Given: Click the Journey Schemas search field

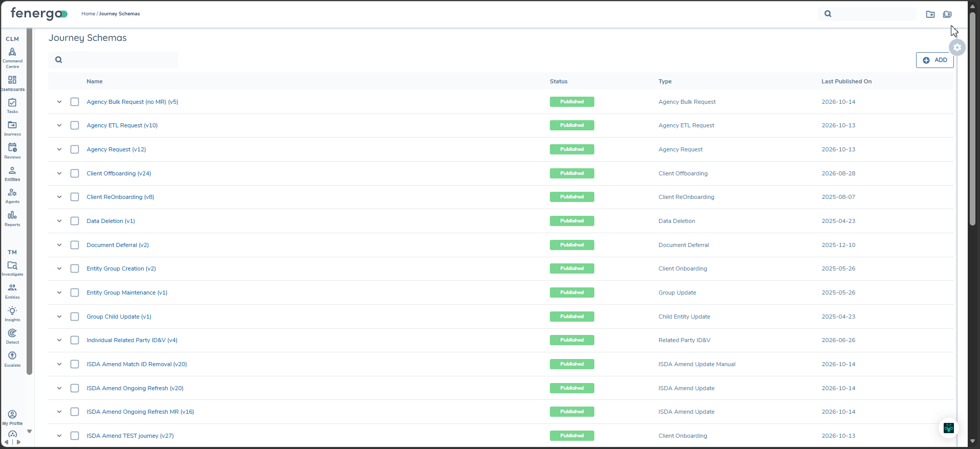Looking at the screenshot, I should tap(113, 60).
